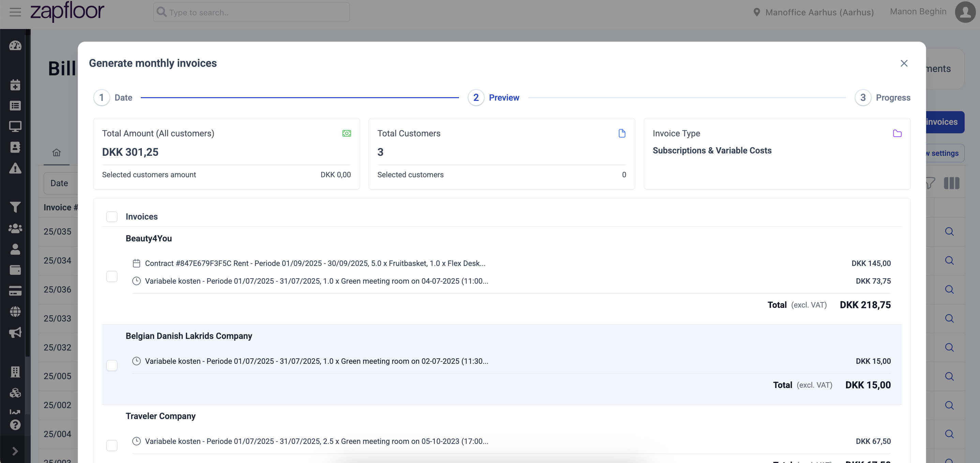980x463 pixels.
Task: Select step 2 Preview
Action: (x=493, y=98)
